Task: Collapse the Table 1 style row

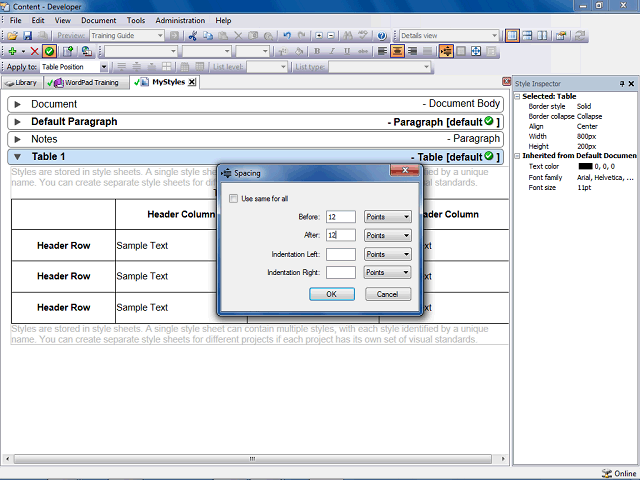Action: pos(17,157)
